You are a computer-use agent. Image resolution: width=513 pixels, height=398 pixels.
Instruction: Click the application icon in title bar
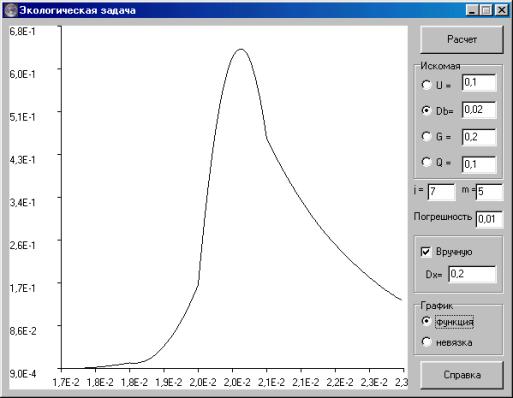coord(11,10)
